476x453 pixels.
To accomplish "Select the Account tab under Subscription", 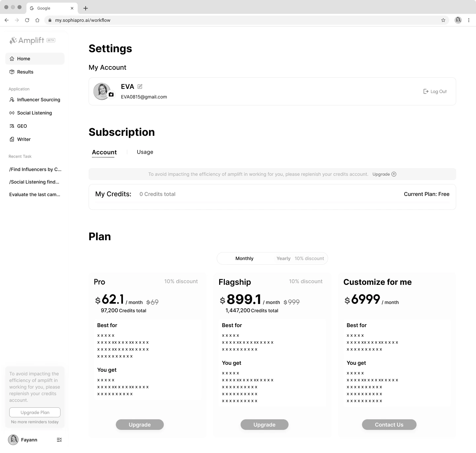I will 104,152.
